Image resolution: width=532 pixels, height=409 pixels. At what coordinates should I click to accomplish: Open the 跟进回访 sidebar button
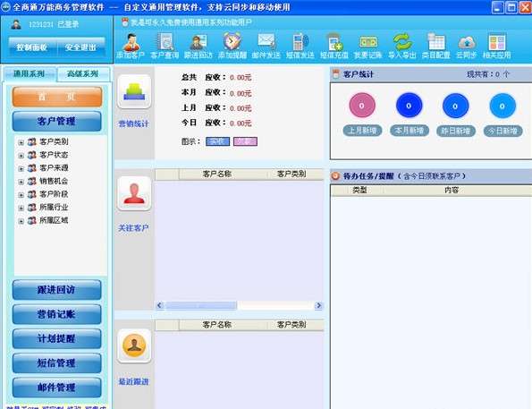click(x=56, y=290)
